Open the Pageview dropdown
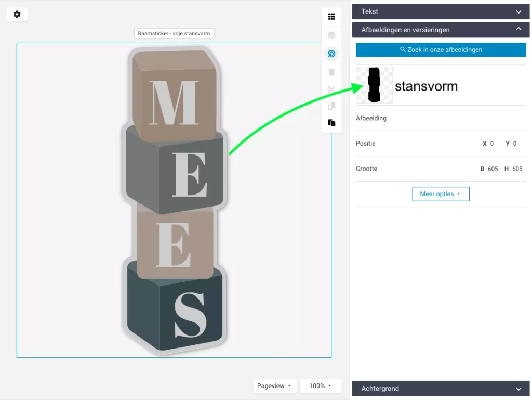Image resolution: width=532 pixels, height=400 pixels. tap(274, 386)
